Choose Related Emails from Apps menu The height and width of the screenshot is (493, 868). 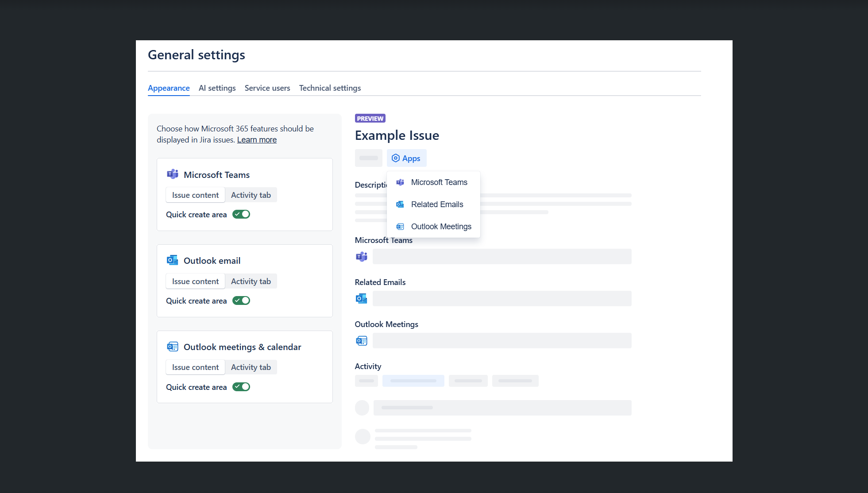[437, 204]
